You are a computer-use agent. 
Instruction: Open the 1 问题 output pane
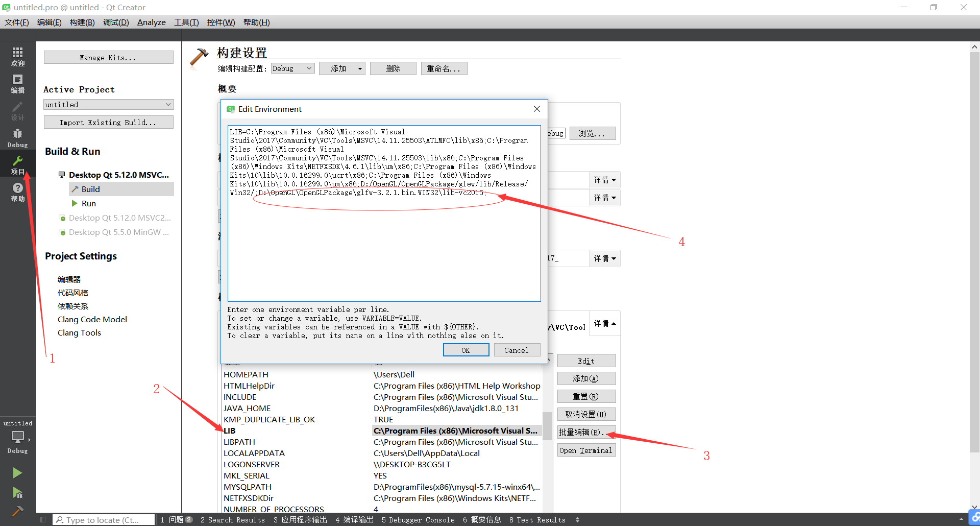[176, 520]
